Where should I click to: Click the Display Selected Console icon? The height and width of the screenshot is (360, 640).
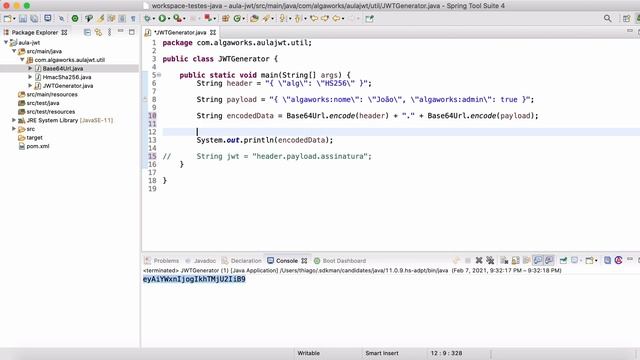575,260
